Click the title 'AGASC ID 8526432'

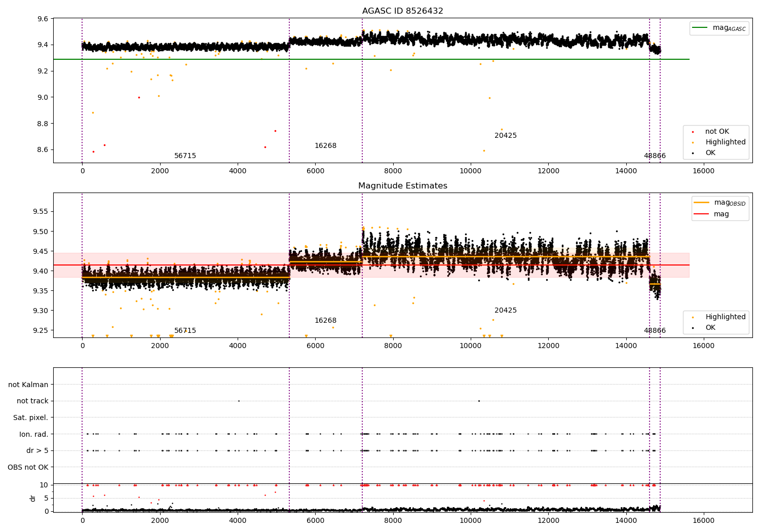tap(403, 11)
